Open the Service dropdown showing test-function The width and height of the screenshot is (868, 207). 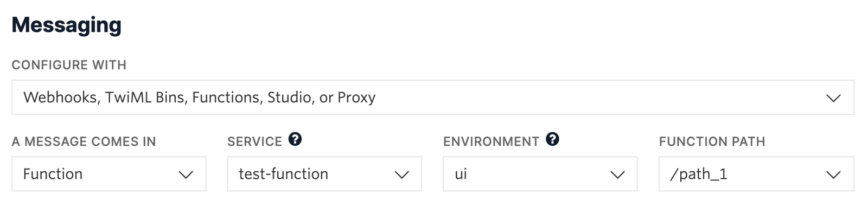point(324,174)
